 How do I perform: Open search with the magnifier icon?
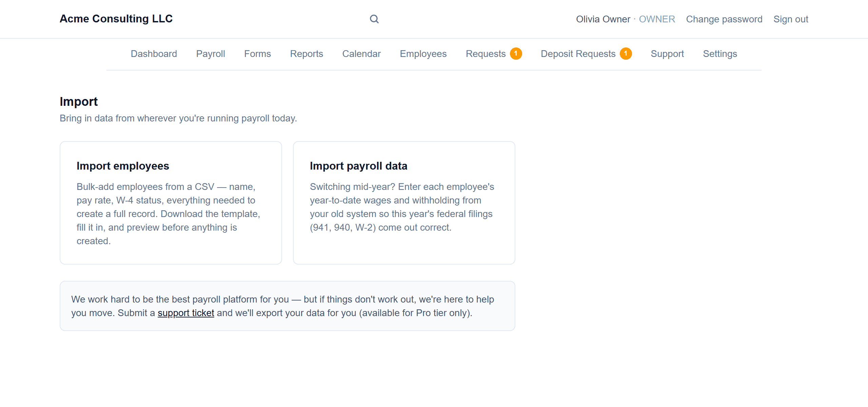tap(374, 19)
